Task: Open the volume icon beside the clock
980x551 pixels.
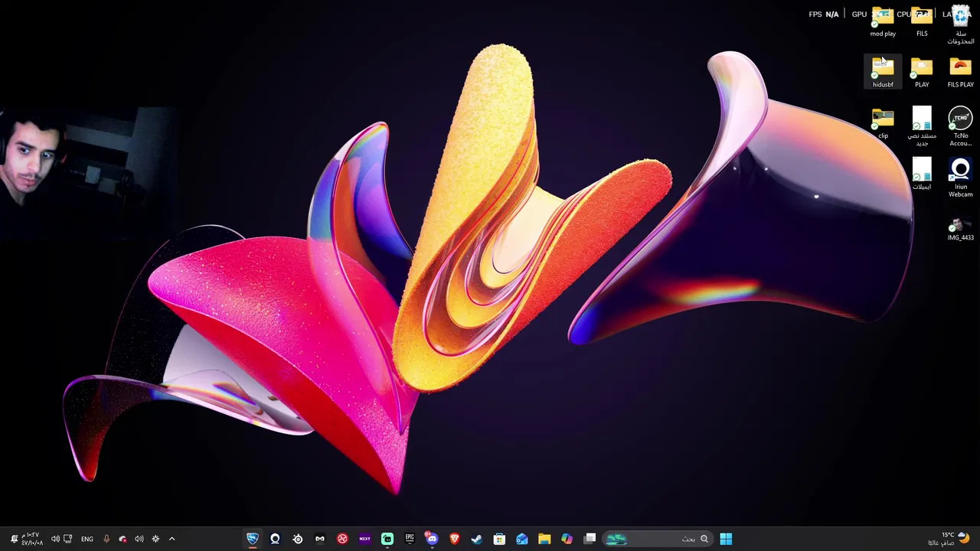Action: click(x=55, y=539)
